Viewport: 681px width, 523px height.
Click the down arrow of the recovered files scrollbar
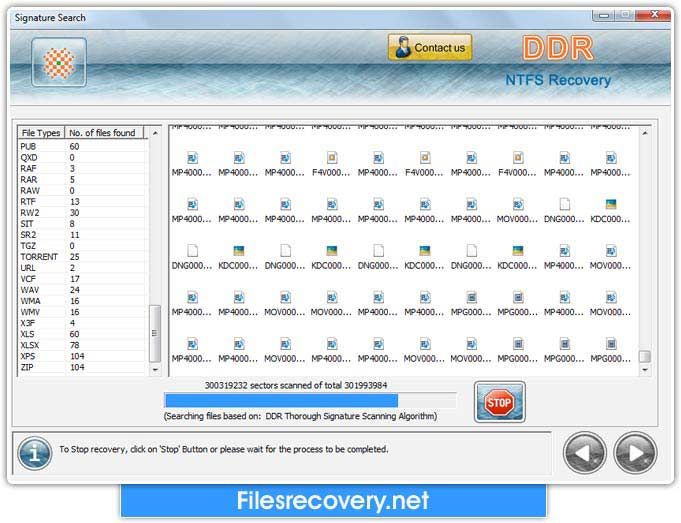(x=645, y=370)
